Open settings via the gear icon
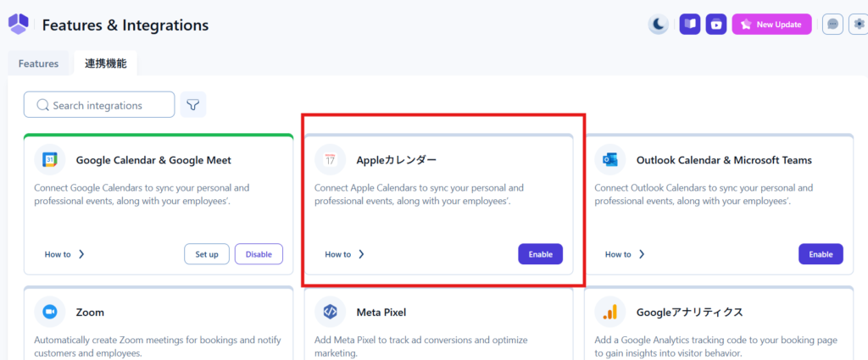This screenshot has height=360, width=868. 859,25
